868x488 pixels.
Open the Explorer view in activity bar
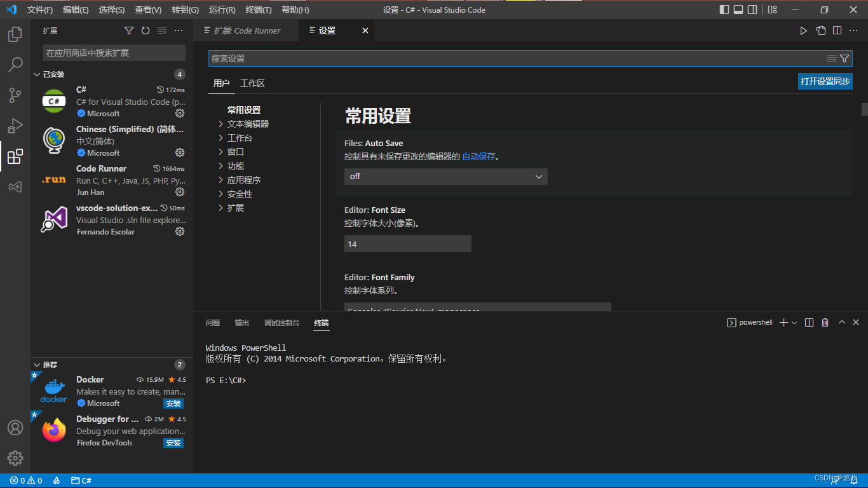(15, 34)
